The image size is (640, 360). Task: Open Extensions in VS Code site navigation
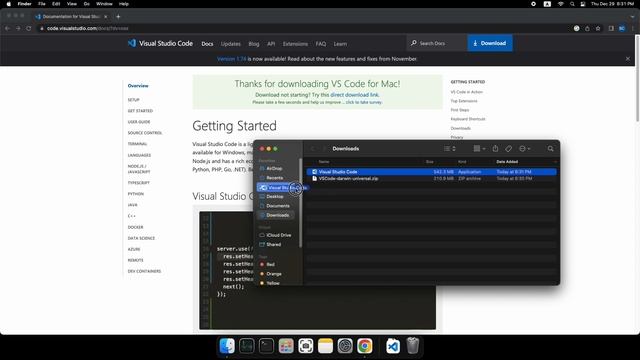pyautogui.click(x=295, y=44)
